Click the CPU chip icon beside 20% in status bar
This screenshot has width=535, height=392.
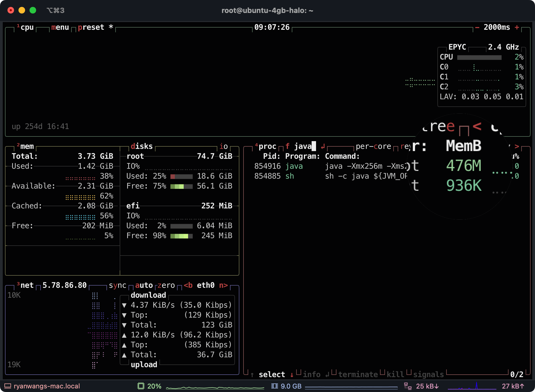click(x=141, y=386)
